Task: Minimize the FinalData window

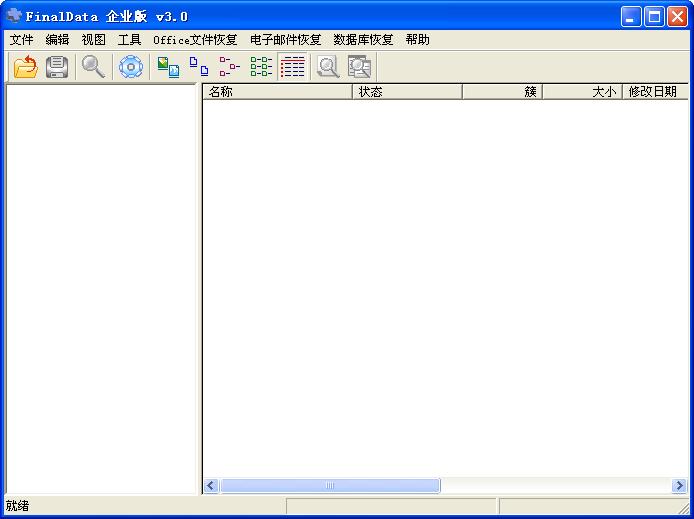Action: (x=630, y=17)
